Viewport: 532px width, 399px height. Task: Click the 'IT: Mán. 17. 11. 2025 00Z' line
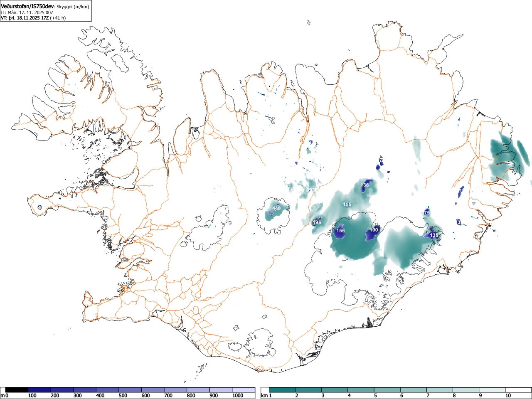[27, 12]
